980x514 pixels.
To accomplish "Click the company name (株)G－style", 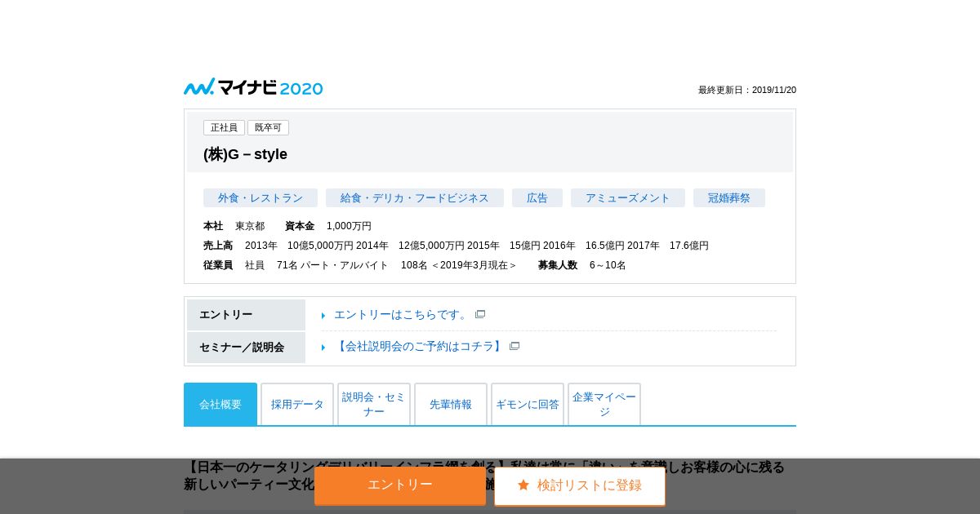I will click(245, 154).
